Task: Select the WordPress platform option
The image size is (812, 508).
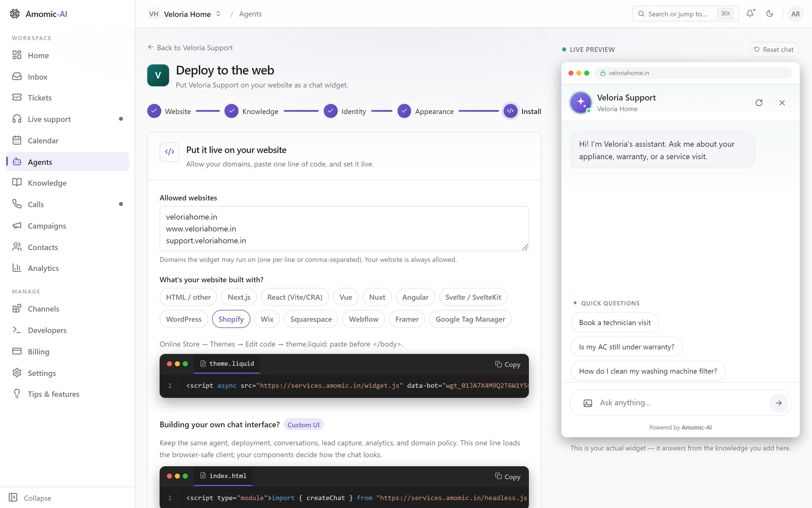Action: [184, 319]
